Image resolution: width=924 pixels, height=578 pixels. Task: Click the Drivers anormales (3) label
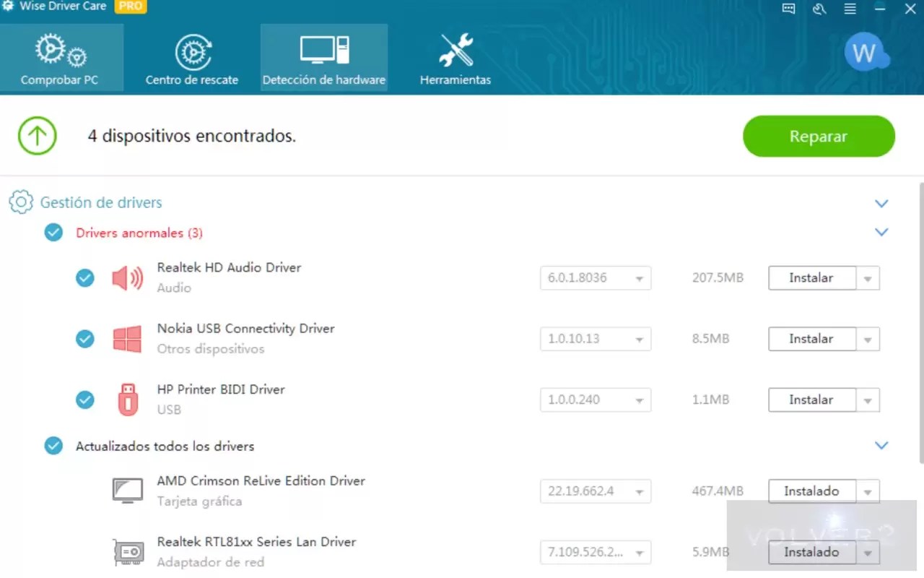coord(139,233)
